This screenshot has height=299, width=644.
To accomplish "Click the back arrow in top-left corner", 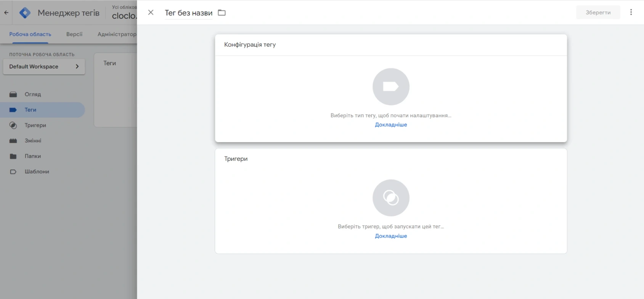I will pos(6,13).
